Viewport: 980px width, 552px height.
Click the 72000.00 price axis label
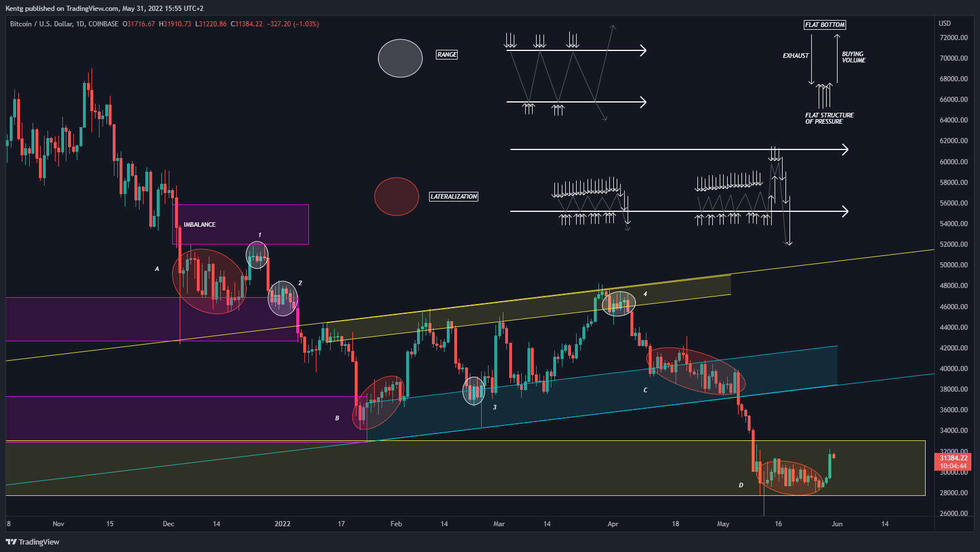(x=954, y=38)
